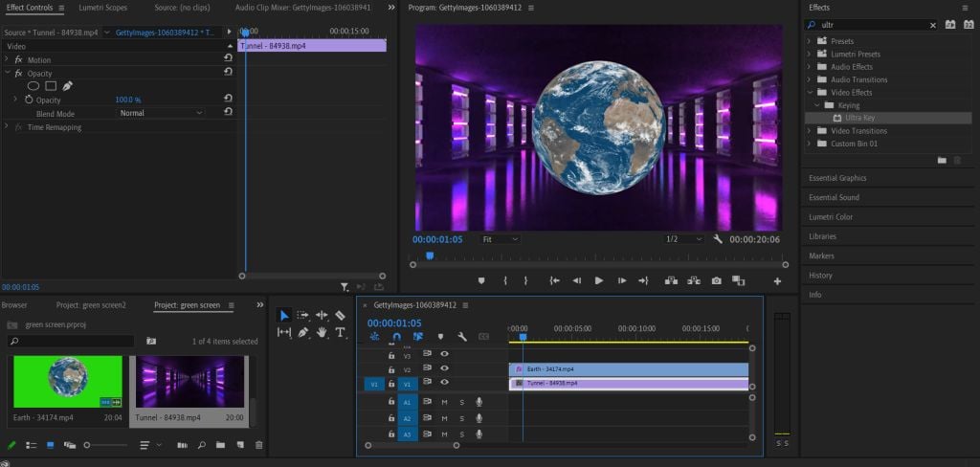Expand the Video Transitions folder
The image size is (980, 467).
(809, 131)
